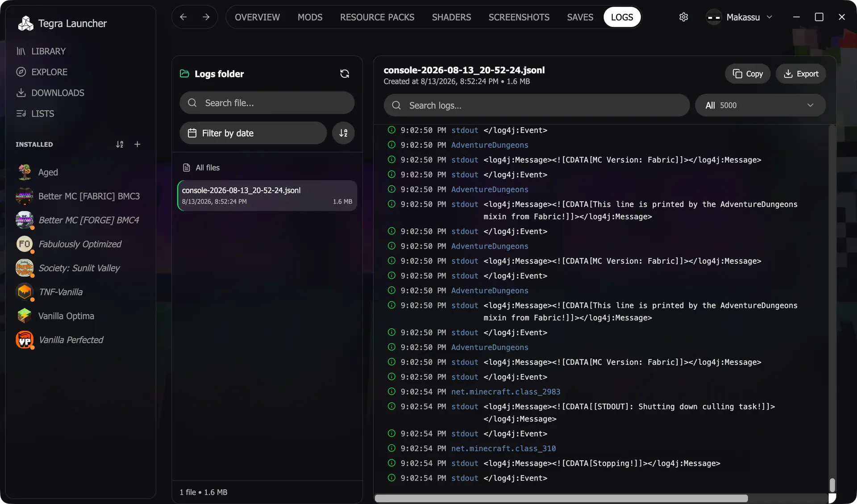857x504 pixels.
Task: Go to LIBRARY in sidebar
Action: tap(41, 51)
